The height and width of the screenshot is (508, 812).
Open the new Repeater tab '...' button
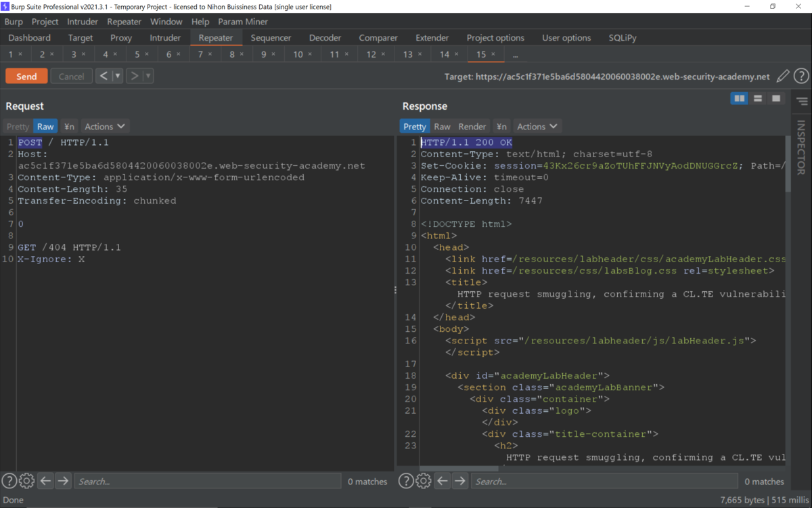point(516,54)
